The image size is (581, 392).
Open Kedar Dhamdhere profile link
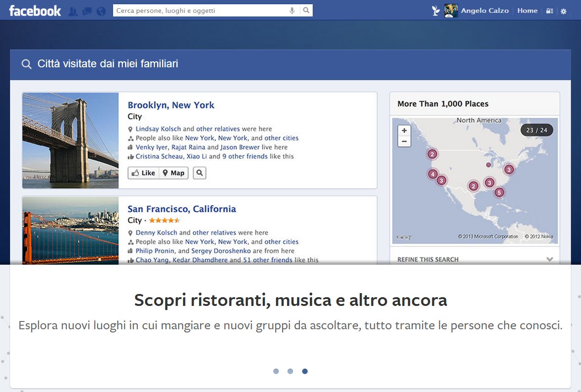pos(200,260)
